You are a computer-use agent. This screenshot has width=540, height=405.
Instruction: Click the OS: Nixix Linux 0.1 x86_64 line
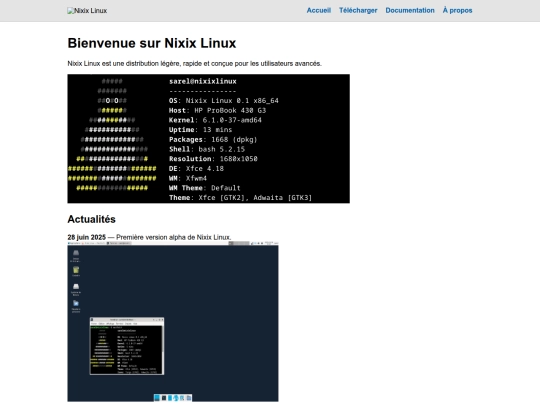(x=224, y=101)
